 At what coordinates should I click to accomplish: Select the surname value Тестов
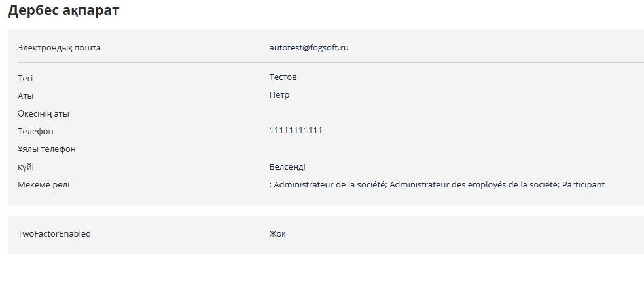283,77
